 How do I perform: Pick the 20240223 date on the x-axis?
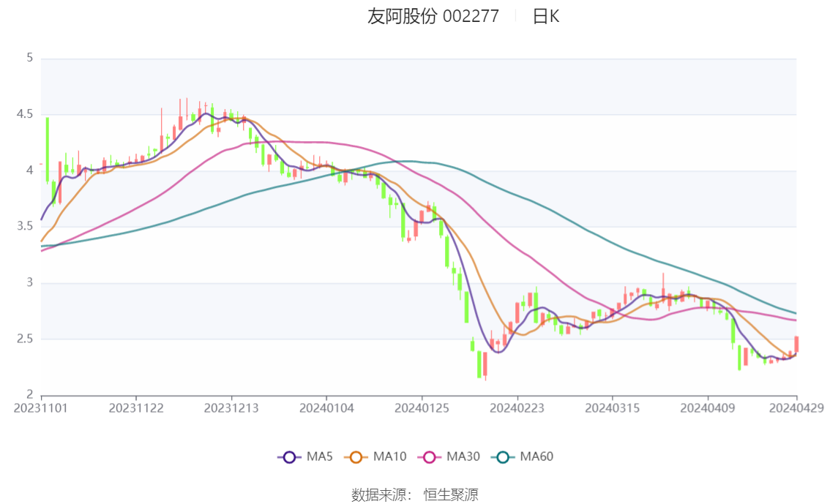pos(517,407)
